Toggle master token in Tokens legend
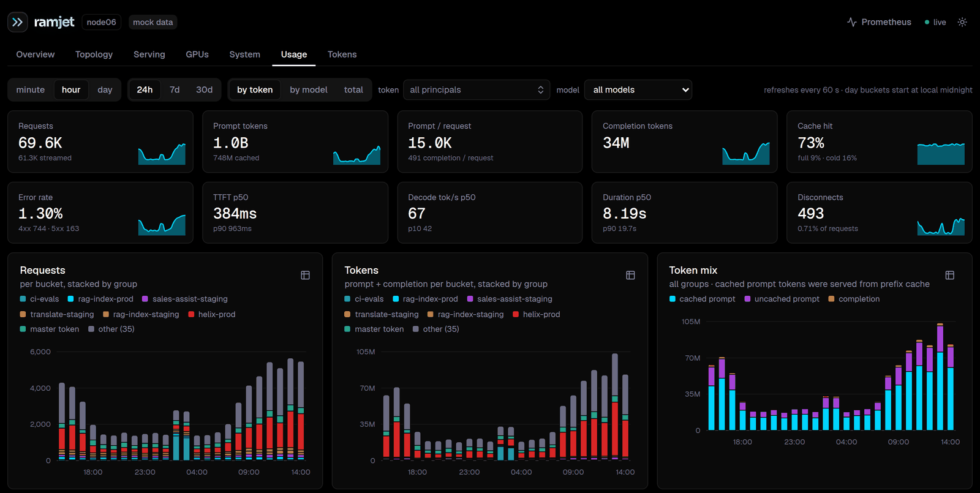The height and width of the screenshot is (493, 980). pyautogui.click(x=374, y=329)
